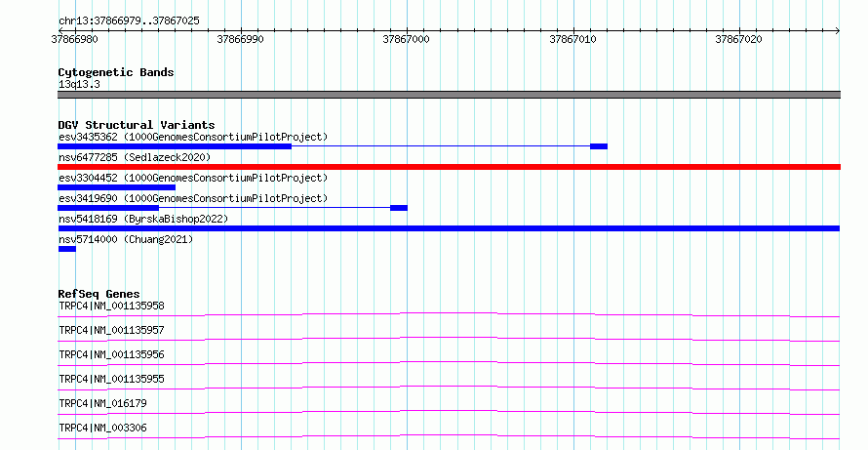868x450 pixels.
Task: Click the gray 13q13.3 cytogenetic band bar
Action: coord(449,95)
